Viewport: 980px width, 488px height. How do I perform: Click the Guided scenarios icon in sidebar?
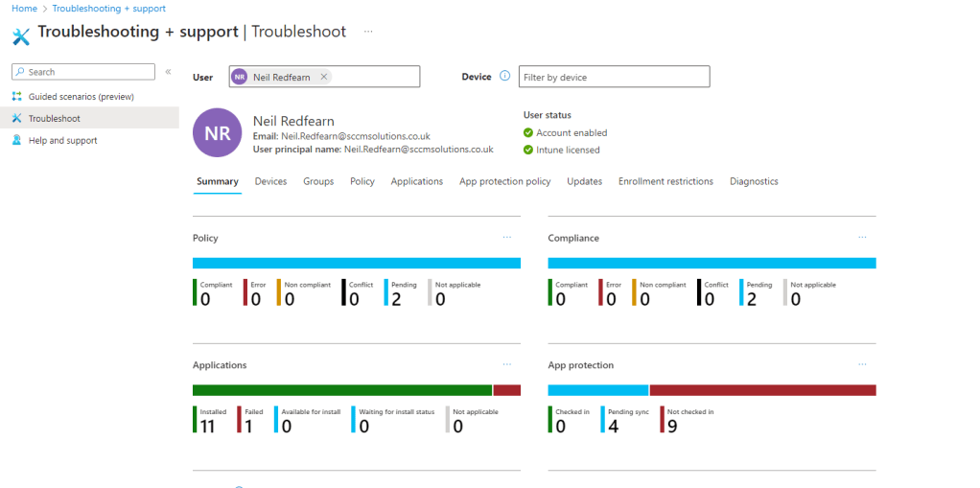(17, 97)
